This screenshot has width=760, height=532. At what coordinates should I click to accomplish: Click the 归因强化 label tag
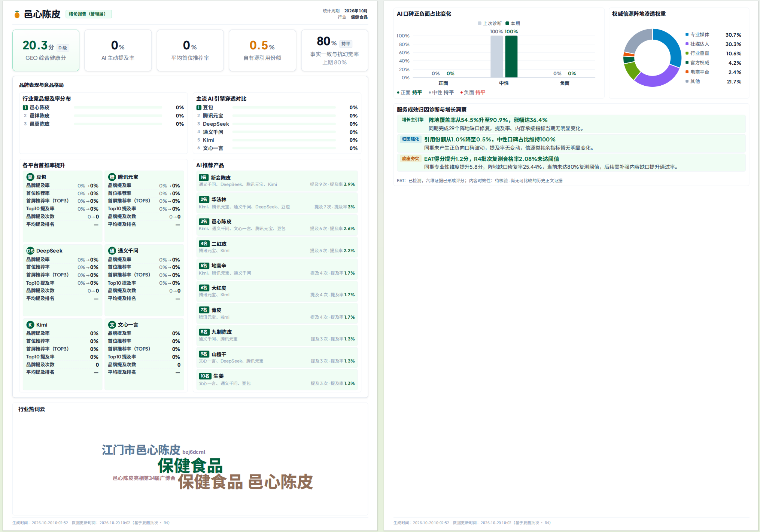[411, 139]
